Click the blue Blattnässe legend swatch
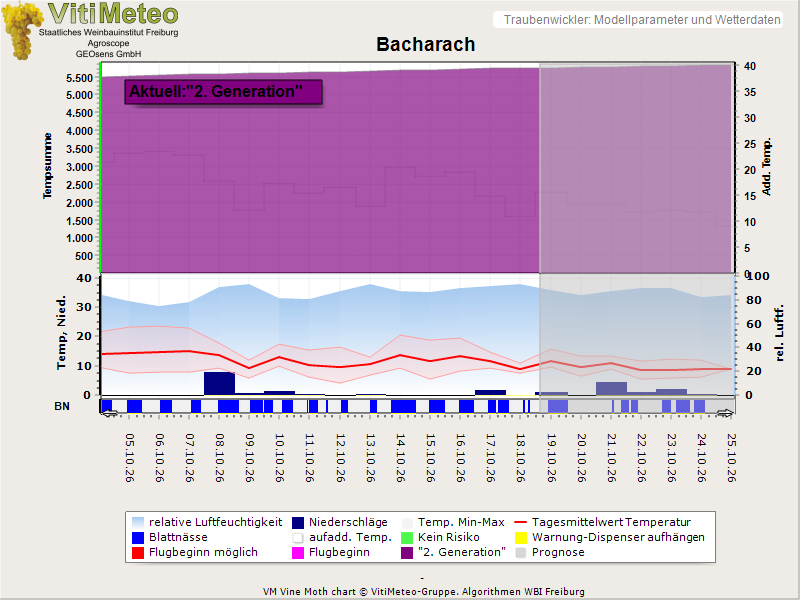This screenshot has width=800, height=600. [138, 537]
